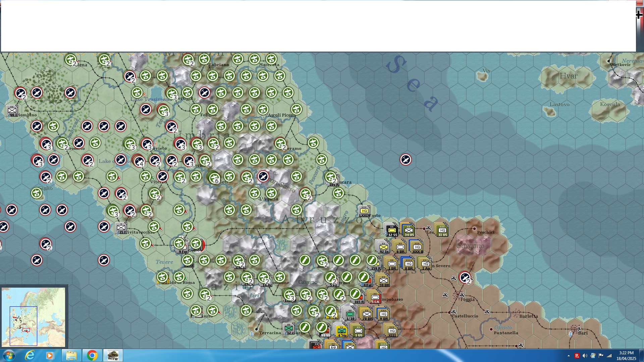Select the 59 BR infantry counter
This screenshot has height=362, width=644.
(383, 281)
